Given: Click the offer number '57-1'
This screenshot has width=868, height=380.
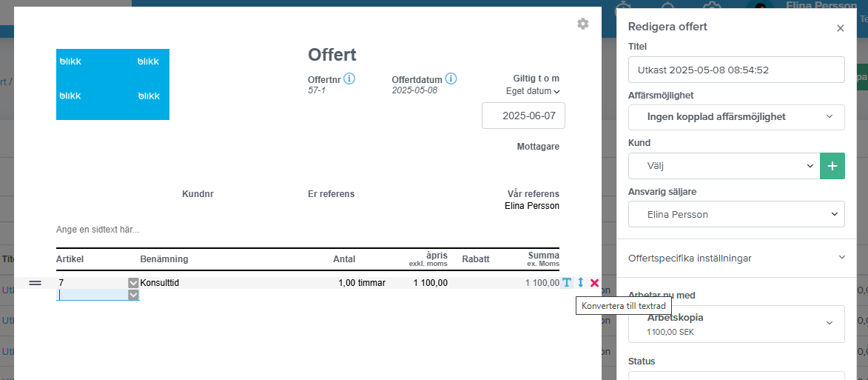Looking at the screenshot, I should [317, 90].
